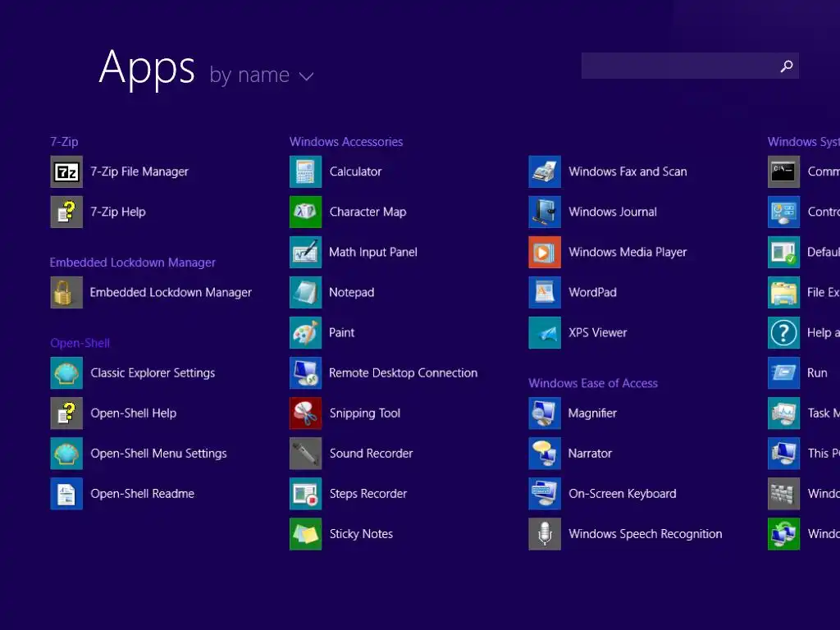Select the 'XPS Viewer' label
This screenshot has height=630, width=840.
pyautogui.click(x=597, y=333)
